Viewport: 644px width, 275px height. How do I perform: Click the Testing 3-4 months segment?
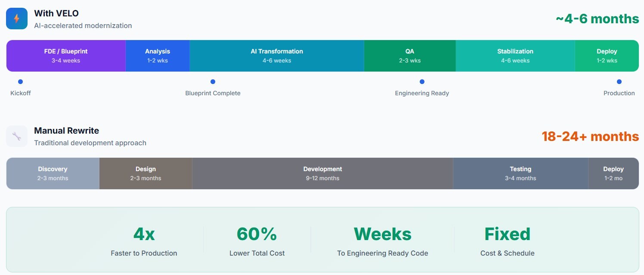click(x=520, y=173)
